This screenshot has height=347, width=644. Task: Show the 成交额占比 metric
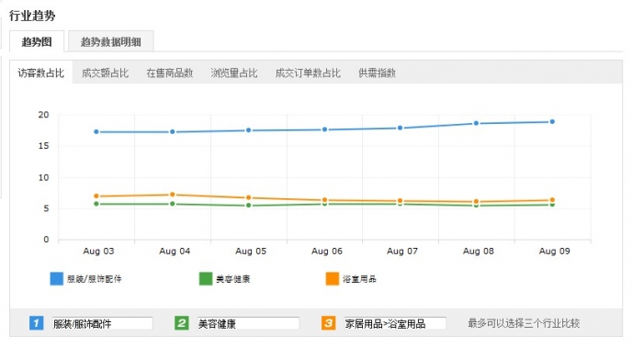pos(105,73)
